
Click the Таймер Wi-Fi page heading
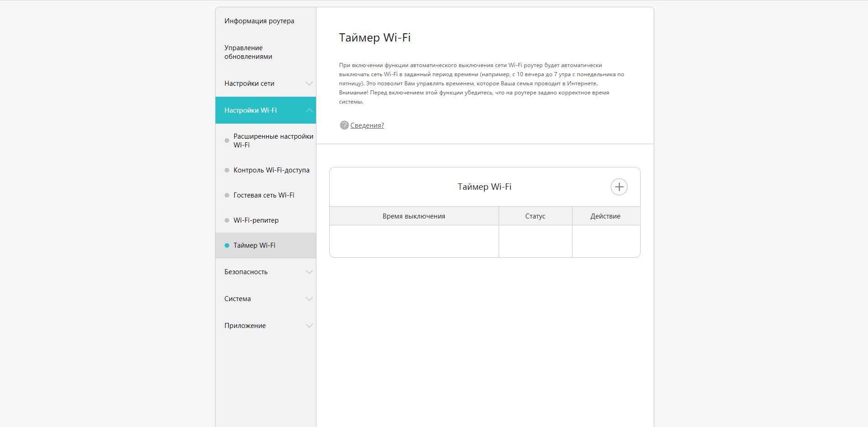pos(375,37)
